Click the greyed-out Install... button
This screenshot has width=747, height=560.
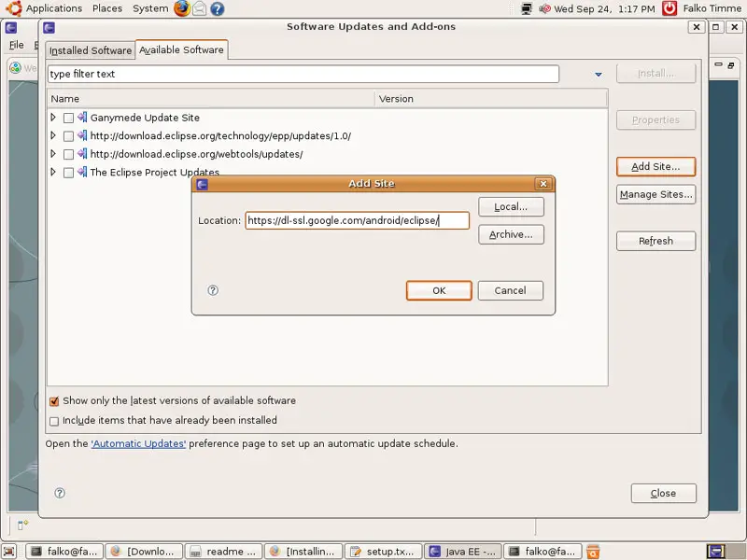[655, 74]
